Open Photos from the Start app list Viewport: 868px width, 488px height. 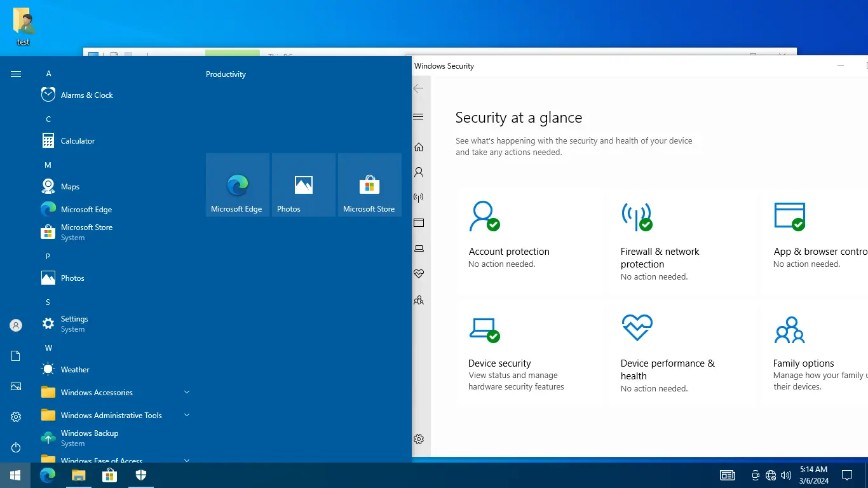tap(114, 278)
